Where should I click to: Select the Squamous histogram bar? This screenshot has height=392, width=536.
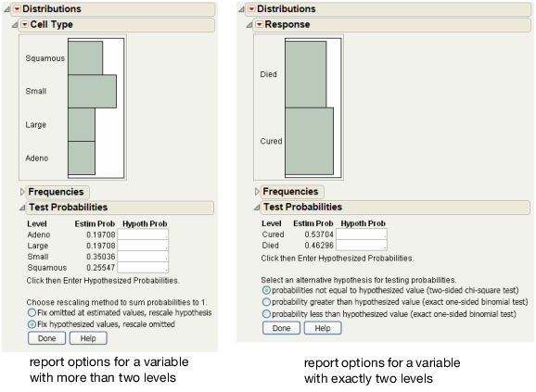click(x=85, y=58)
